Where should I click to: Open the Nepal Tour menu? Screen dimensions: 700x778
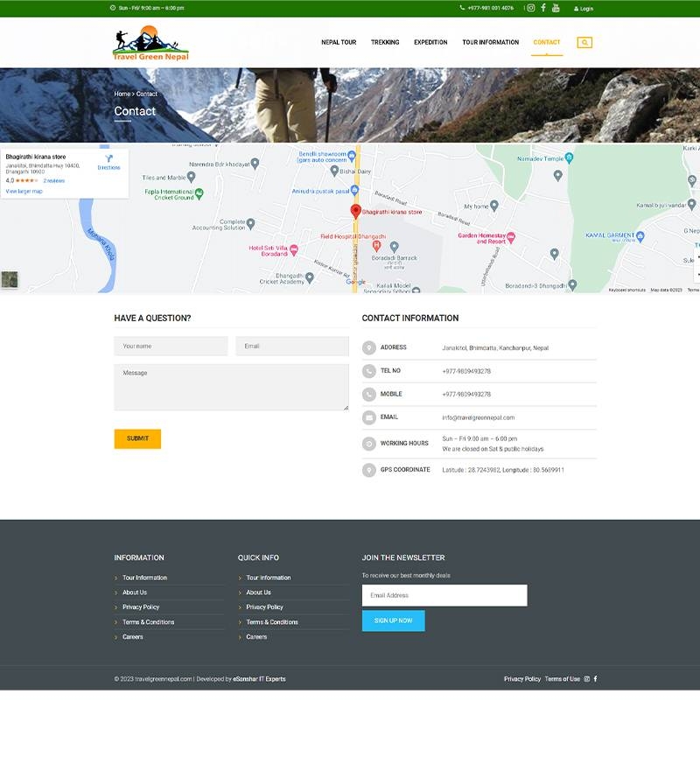click(x=339, y=42)
